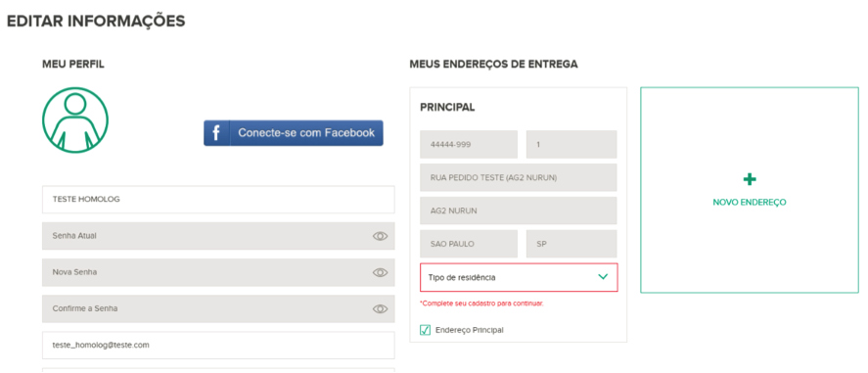The image size is (868, 373).
Task: Toggle visibility of Confirme a Senha
Action: coord(380,308)
